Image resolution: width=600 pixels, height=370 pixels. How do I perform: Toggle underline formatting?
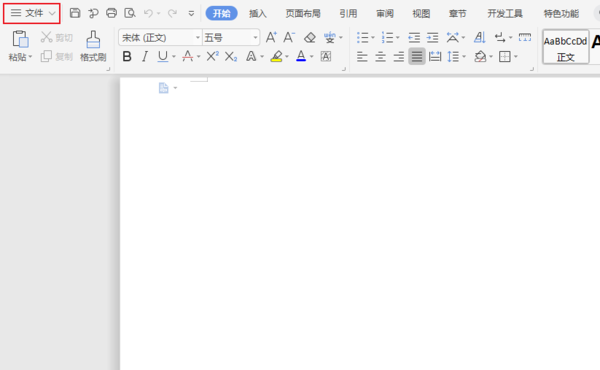pos(163,57)
